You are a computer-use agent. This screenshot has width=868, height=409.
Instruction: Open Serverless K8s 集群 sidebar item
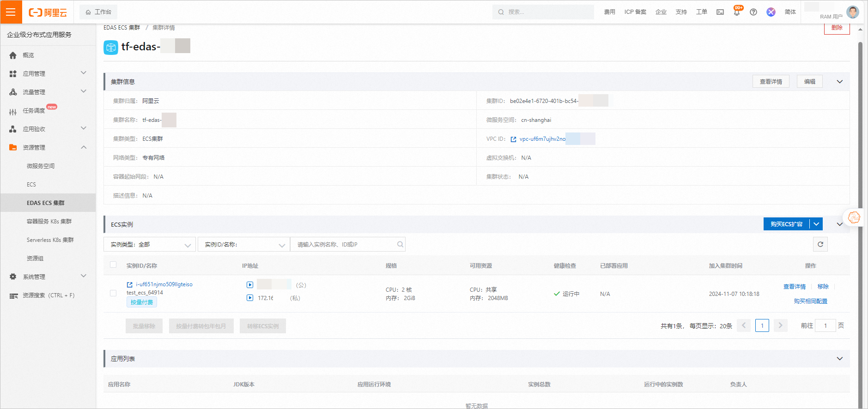tap(50, 240)
